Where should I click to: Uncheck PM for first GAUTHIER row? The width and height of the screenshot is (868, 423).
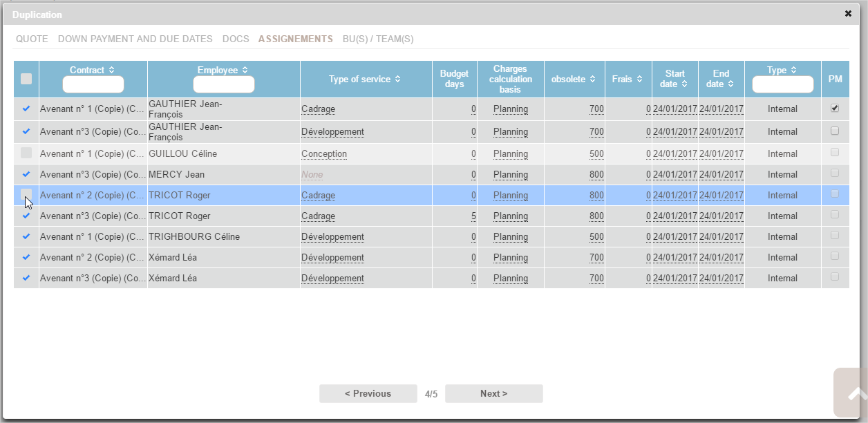[x=835, y=109]
